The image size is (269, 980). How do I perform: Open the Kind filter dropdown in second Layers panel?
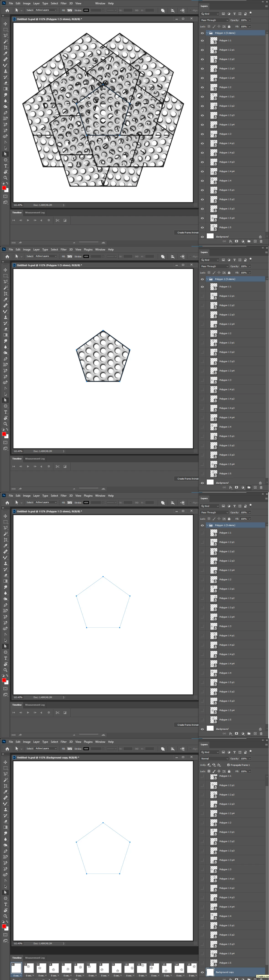click(210, 260)
